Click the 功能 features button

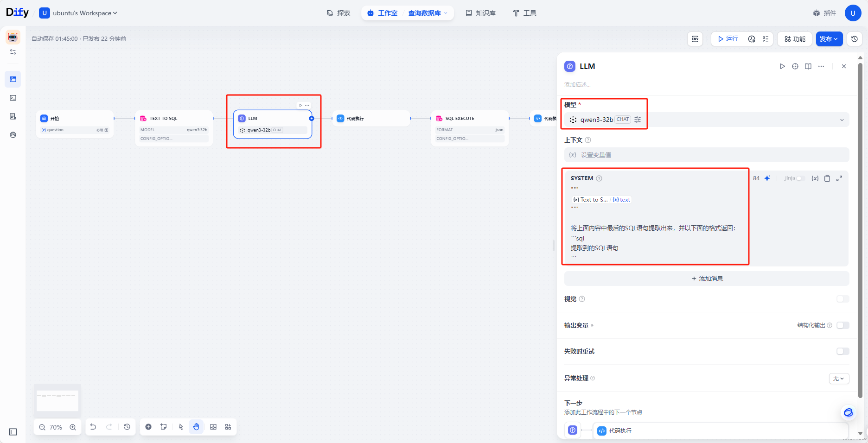(795, 39)
